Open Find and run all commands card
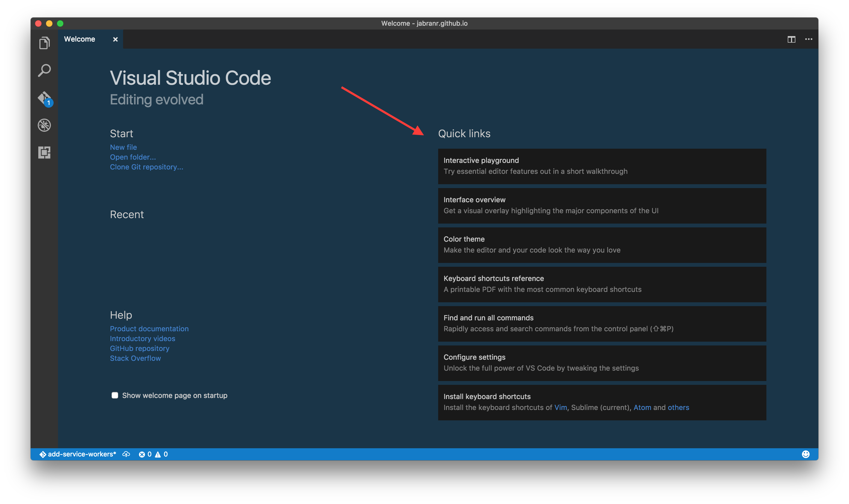 pos(602,324)
